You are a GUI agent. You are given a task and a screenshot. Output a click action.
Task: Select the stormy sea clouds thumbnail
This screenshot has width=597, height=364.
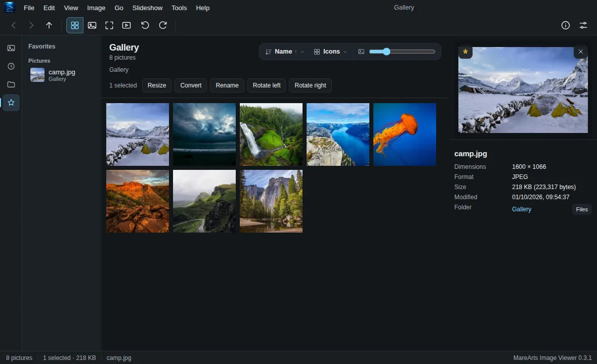pos(204,134)
